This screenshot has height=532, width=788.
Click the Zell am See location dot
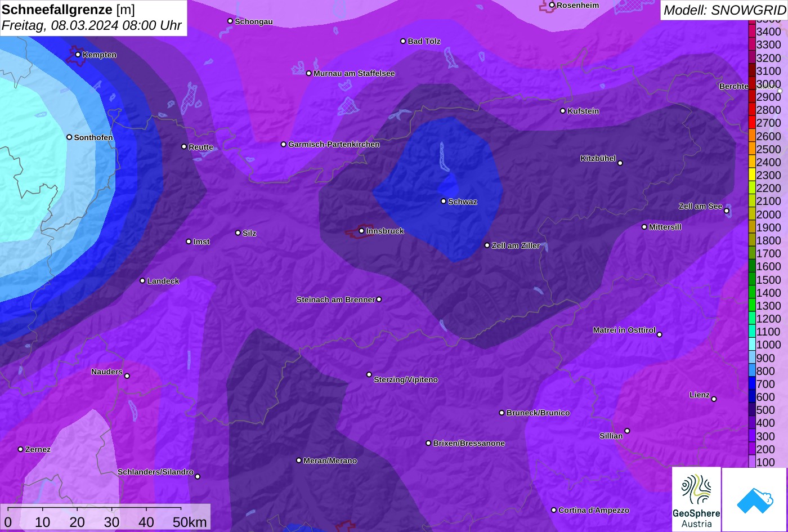click(727, 211)
